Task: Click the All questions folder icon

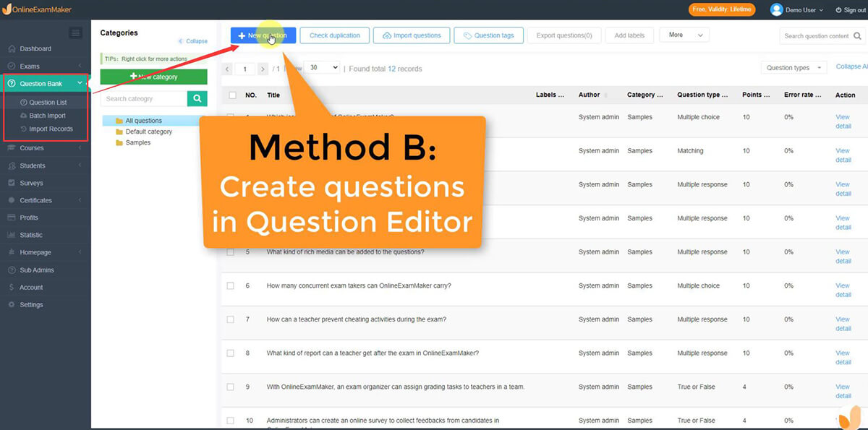Action: click(x=119, y=121)
